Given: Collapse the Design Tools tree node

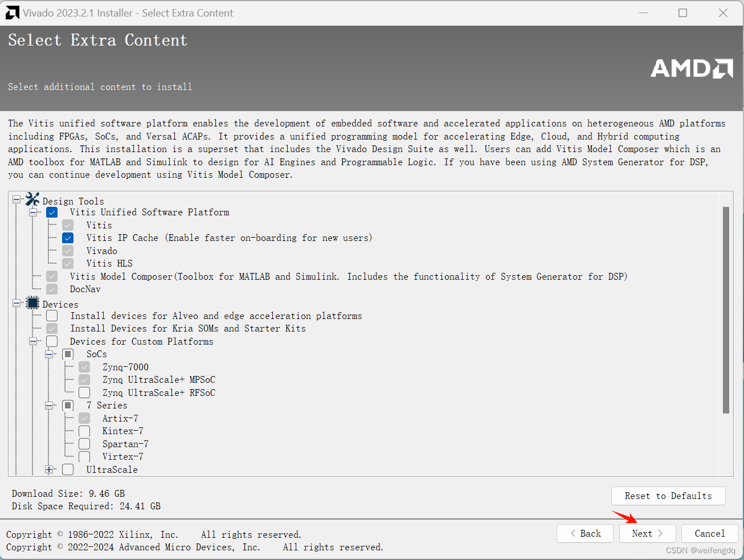Looking at the screenshot, I should pos(17,199).
